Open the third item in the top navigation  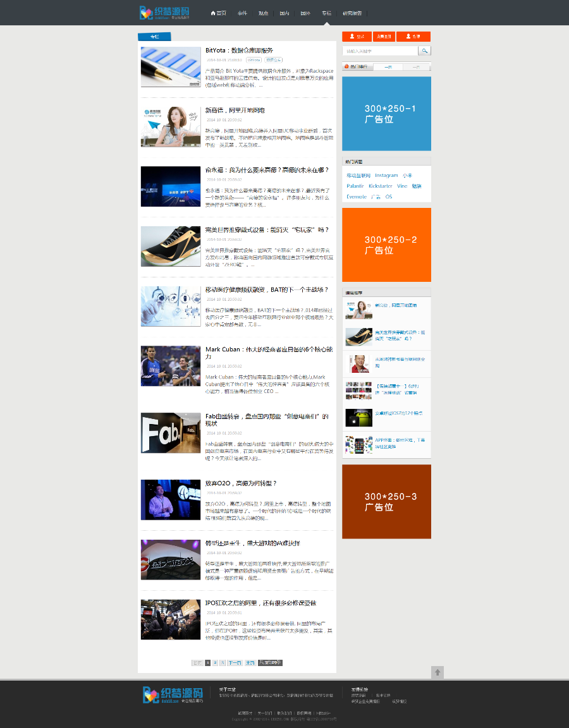pos(264,13)
